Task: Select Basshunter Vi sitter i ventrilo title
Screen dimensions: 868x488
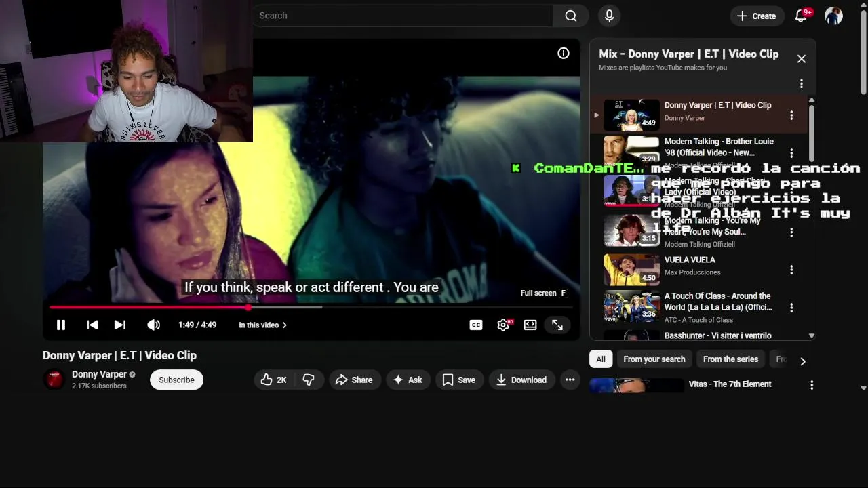Action: (717, 335)
